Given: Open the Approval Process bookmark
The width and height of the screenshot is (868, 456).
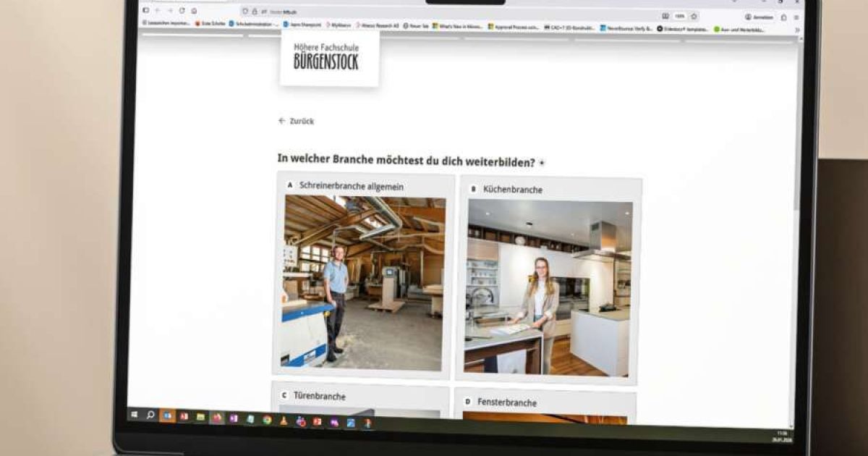Looking at the screenshot, I should click(514, 27).
